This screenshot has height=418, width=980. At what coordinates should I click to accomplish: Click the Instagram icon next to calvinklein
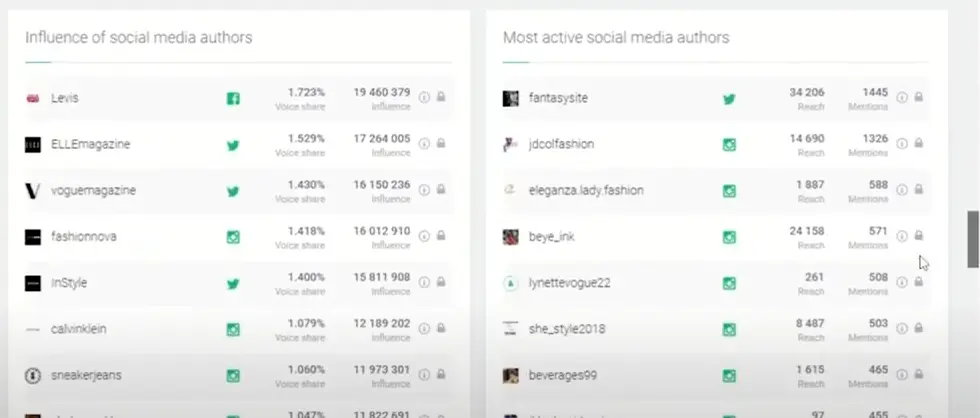233,329
